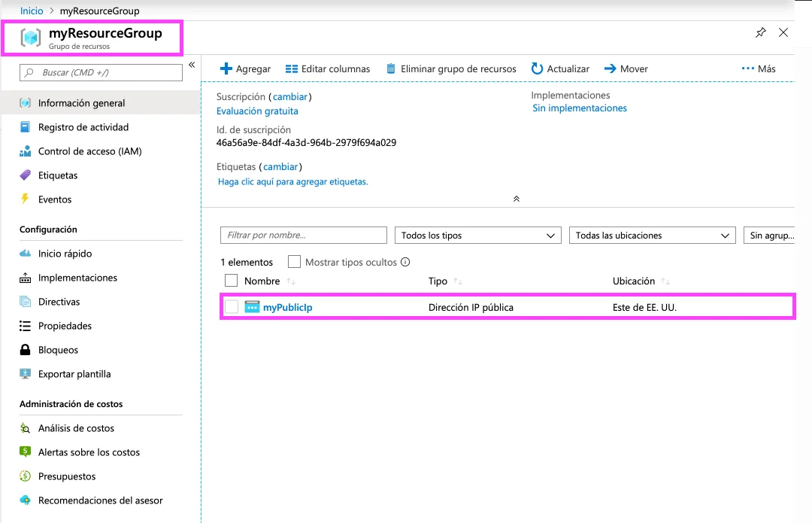Open Evaluación gratuita subscription link
Image resolution: width=812 pixels, height=523 pixels.
[257, 111]
